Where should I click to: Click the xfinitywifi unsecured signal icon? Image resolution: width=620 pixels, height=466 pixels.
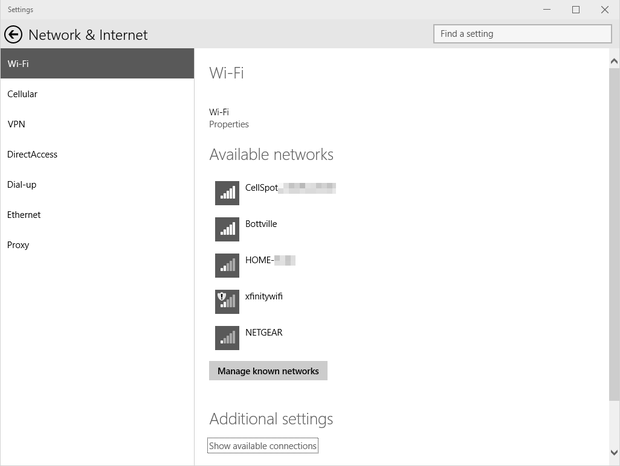click(x=227, y=300)
